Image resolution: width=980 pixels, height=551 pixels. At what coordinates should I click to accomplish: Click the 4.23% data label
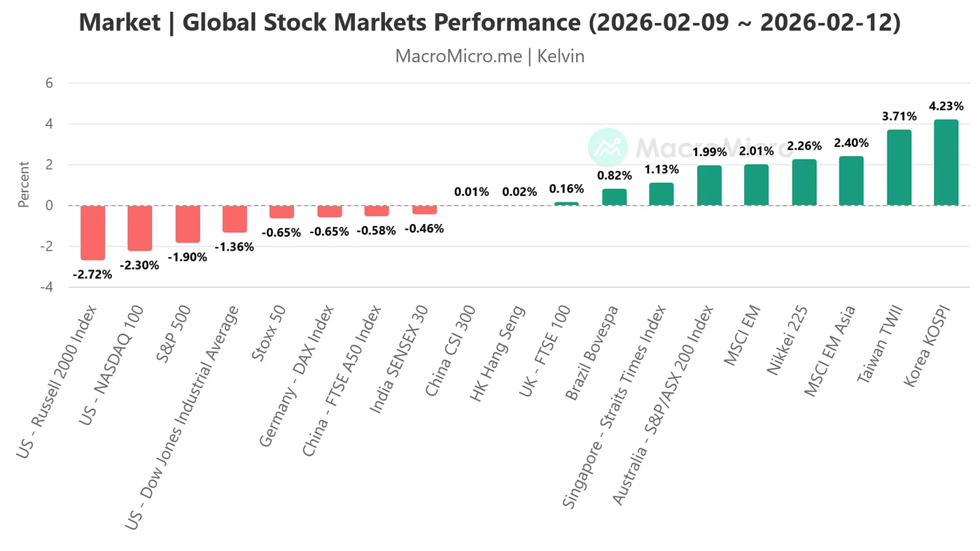(x=946, y=106)
